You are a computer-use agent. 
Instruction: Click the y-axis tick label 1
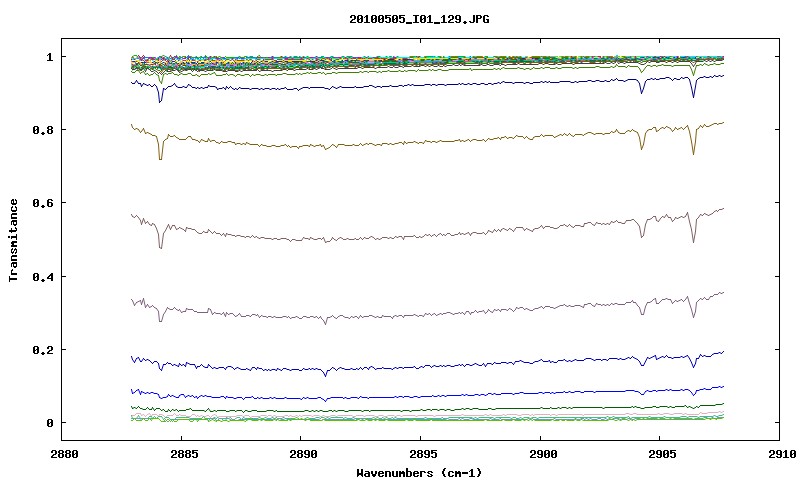point(49,57)
